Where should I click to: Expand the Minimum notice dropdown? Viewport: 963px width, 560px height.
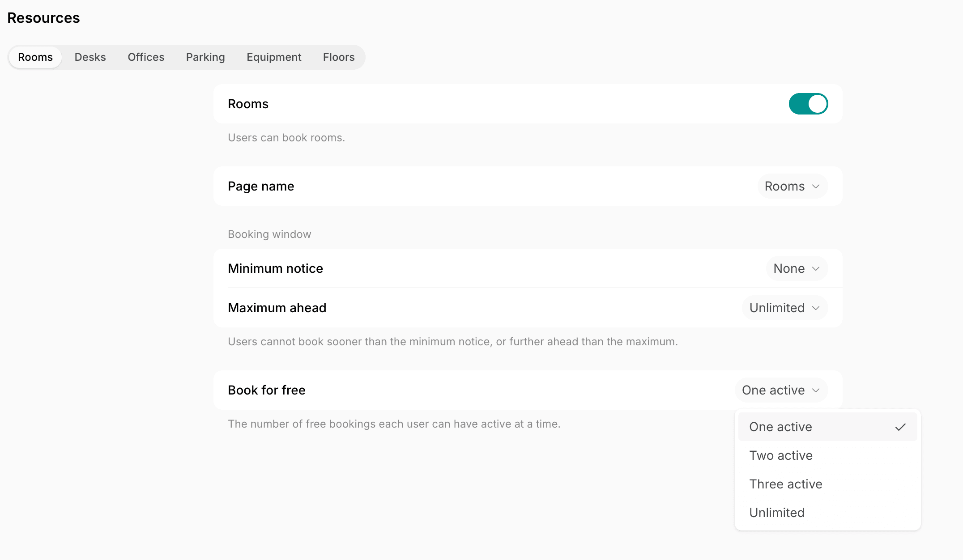(x=797, y=268)
